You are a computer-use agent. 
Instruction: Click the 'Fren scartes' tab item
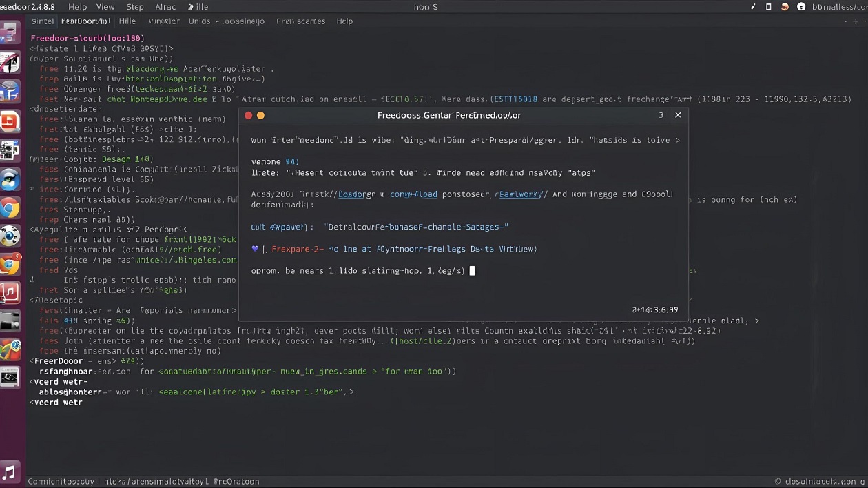coord(300,21)
